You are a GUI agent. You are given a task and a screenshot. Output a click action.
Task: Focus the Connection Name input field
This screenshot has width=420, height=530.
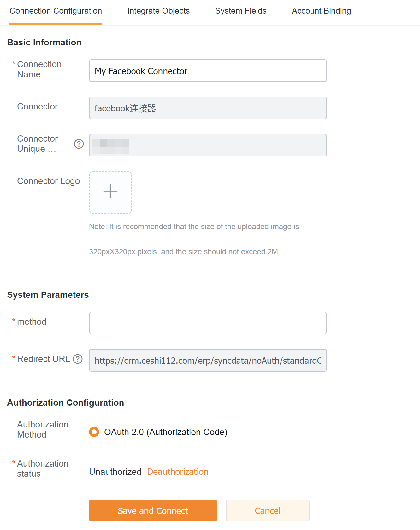tap(208, 71)
